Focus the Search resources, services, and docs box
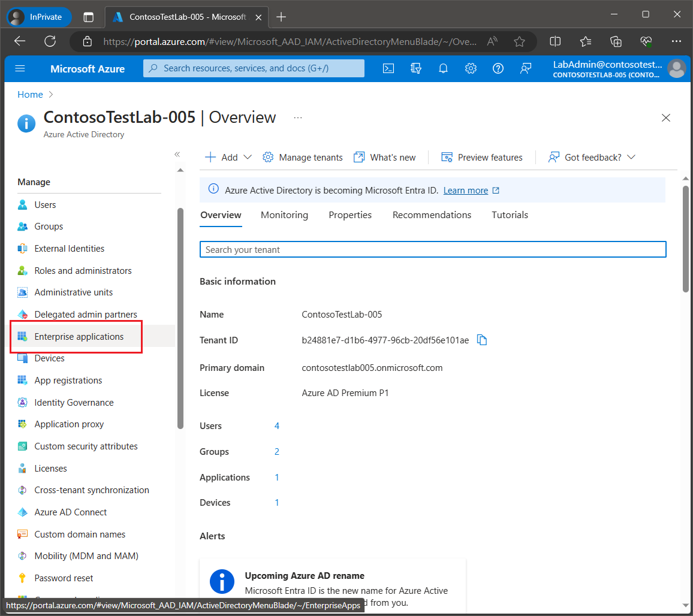 coord(254,68)
